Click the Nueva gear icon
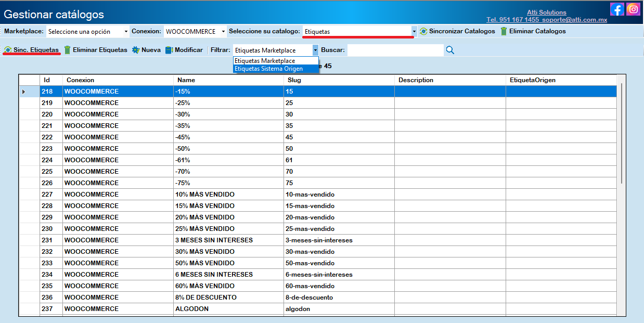The image size is (644, 323). click(x=136, y=50)
